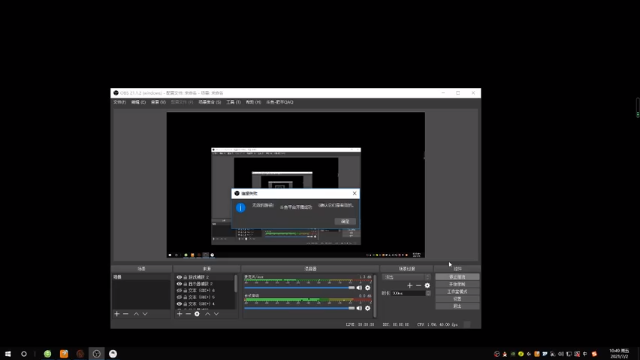Open source properties gear in Sources panel

click(197, 314)
